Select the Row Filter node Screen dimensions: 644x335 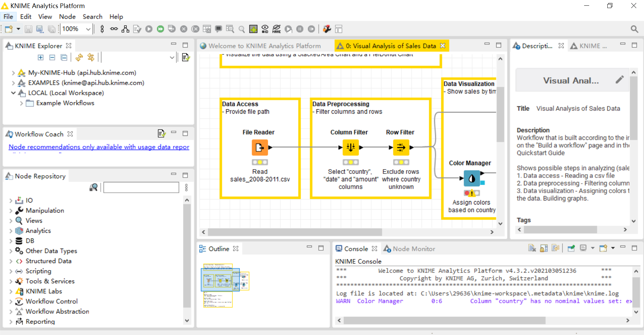[401, 147]
